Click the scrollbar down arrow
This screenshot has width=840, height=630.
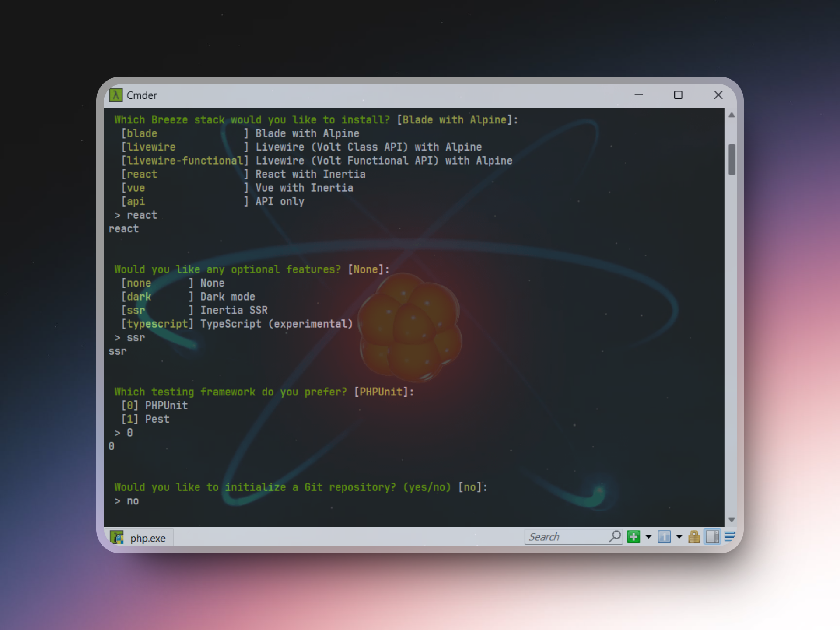click(x=731, y=520)
